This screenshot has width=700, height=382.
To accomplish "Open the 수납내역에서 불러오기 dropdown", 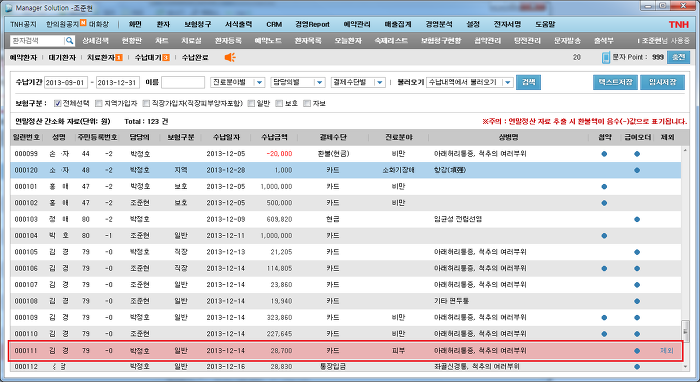I will (x=470, y=82).
